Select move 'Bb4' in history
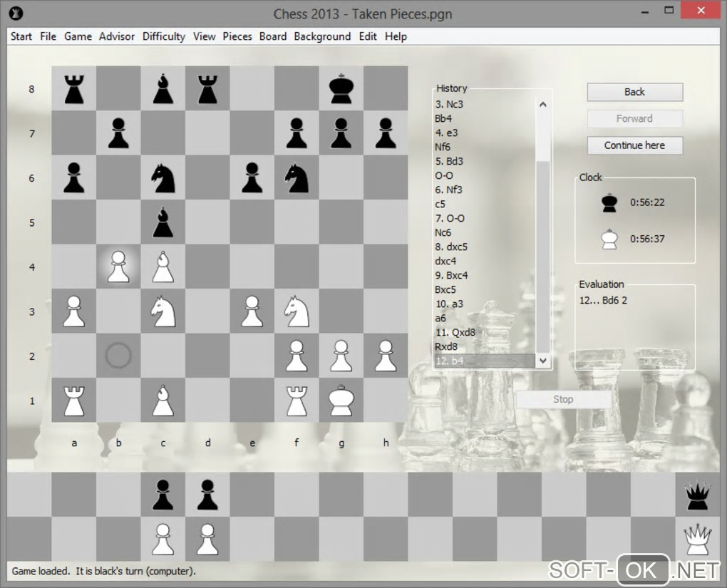The image size is (727, 588). 443,119
